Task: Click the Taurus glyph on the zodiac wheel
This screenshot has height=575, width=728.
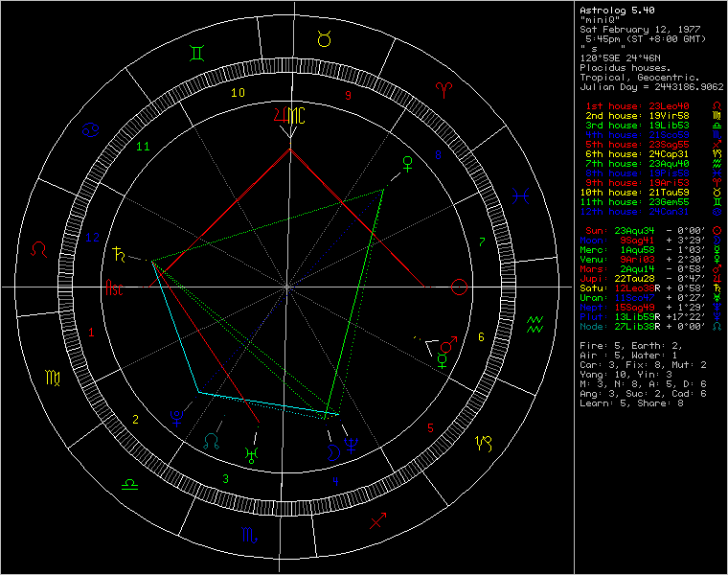Action: 324,38
